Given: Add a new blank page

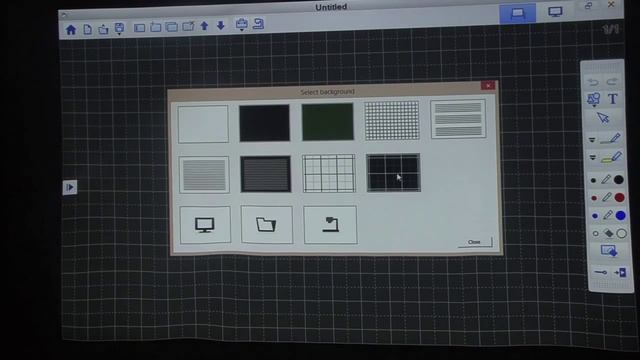Looking at the screenshot, I should [x=140, y=28].
